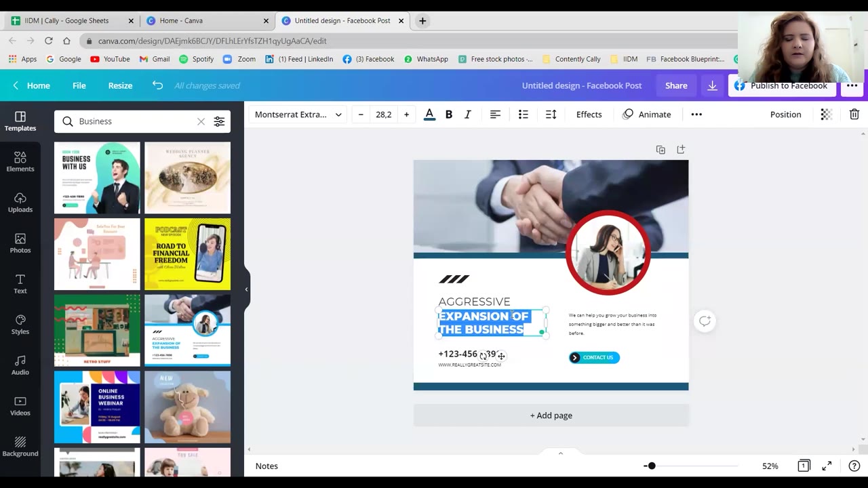Toggle italic formatting
868x488 pixels.
pos(467,115)
